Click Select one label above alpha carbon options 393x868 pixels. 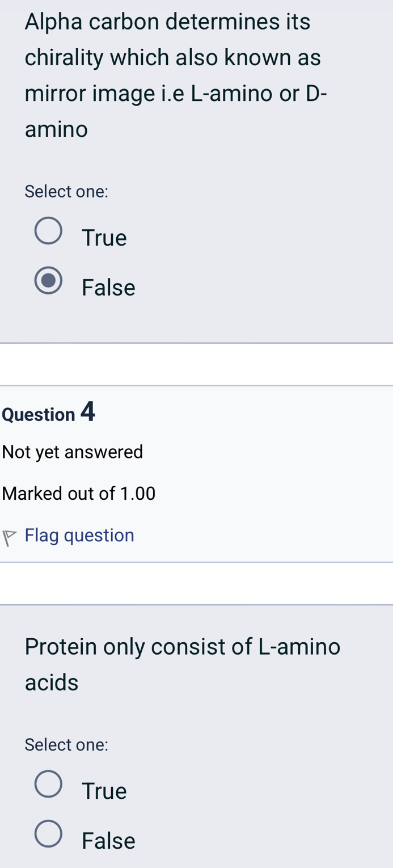coord(66,192)
